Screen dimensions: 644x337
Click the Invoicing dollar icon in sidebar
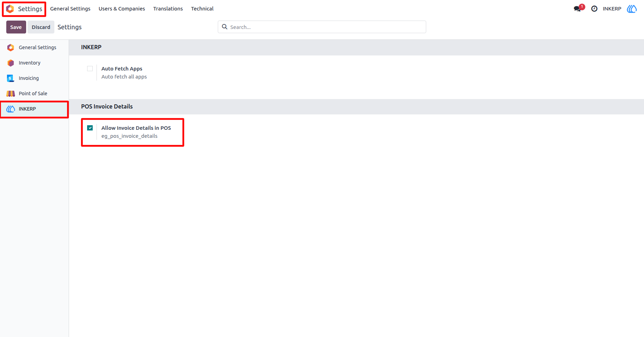coord(11,78)
